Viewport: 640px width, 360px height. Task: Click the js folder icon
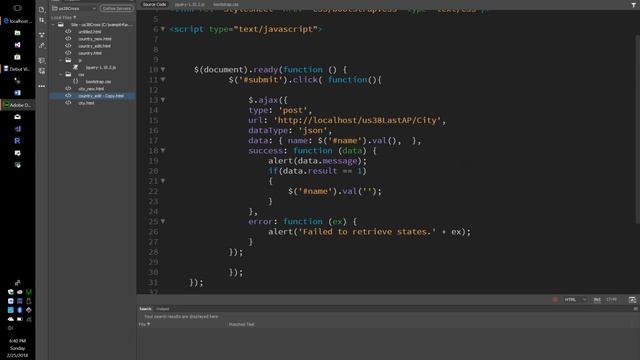[x=68, y=60]
